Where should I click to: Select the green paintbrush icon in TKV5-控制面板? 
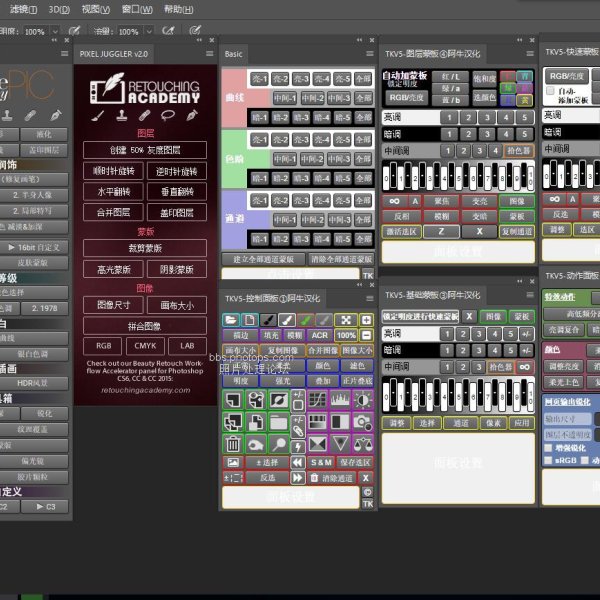click(305, 320)
